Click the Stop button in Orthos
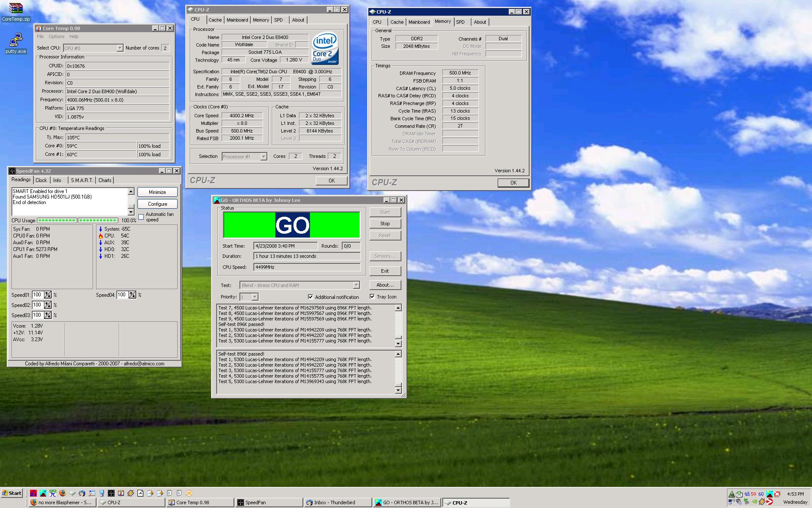The image size is (812, 508). [x=385, y=224]
